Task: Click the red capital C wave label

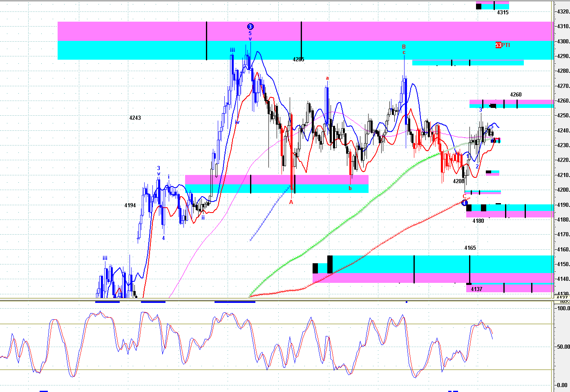Action: pos(464,197)
